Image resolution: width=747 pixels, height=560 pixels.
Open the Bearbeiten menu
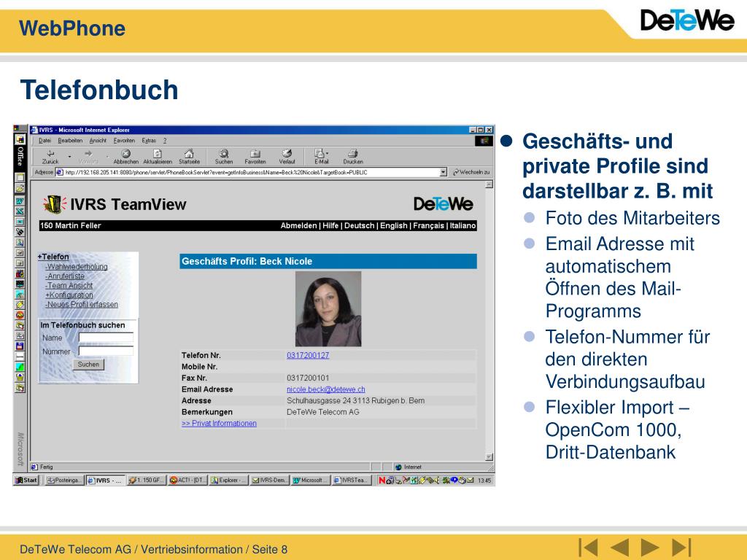(x=70, y=141)
